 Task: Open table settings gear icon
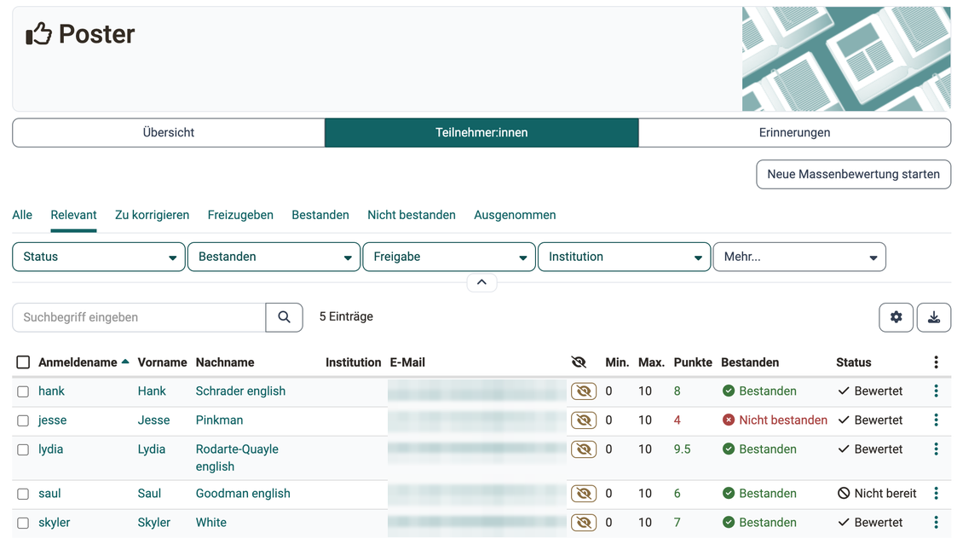(896, 317)
